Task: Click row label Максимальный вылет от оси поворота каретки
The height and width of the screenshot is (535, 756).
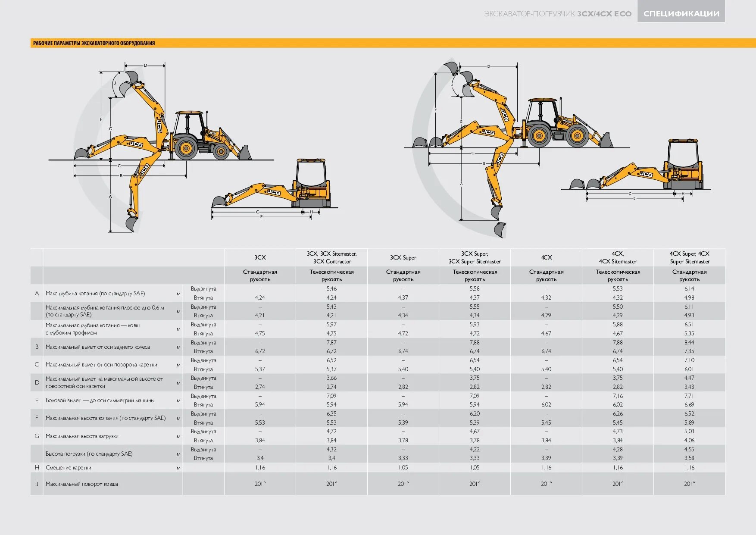Action: (x=101, y=364)
